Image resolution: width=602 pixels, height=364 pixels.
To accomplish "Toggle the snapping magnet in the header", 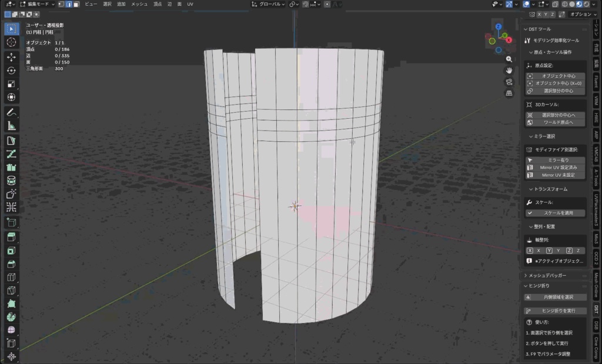I will coord(306,4).
